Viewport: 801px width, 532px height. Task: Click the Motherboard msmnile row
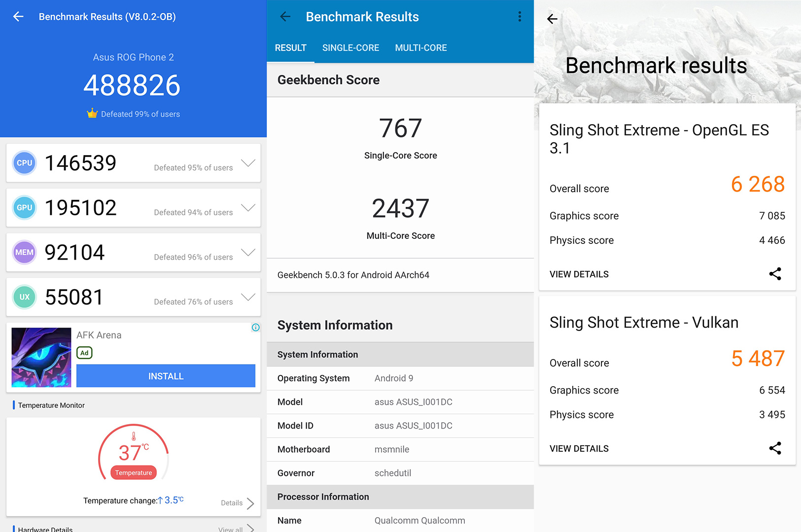[400, 449]
